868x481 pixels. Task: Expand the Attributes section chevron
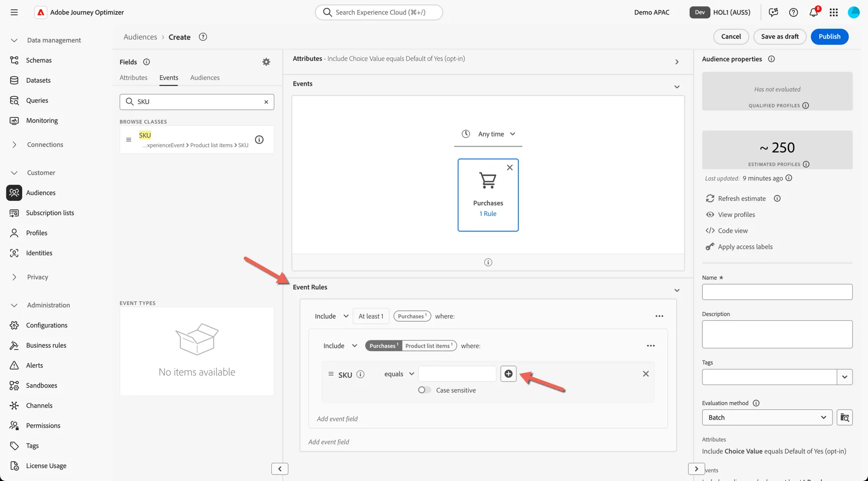[677, 62]
